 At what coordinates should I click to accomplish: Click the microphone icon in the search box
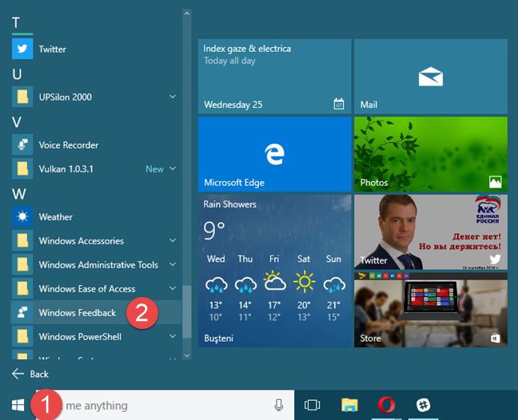pyautogui.click(x=279, y=405)
